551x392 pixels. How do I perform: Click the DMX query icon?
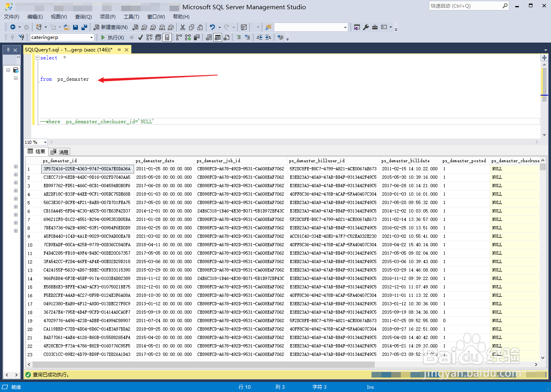[x=153, y=27]
